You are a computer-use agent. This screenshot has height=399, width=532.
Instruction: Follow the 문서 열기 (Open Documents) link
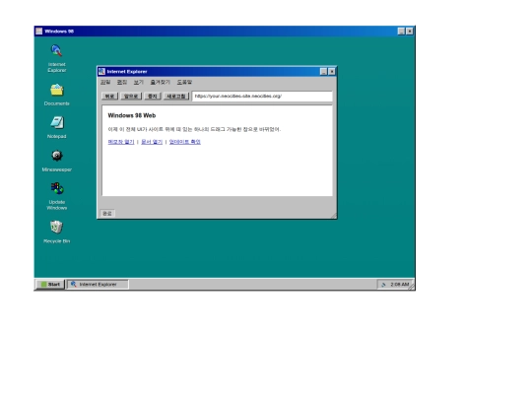[x=152, y=142]
